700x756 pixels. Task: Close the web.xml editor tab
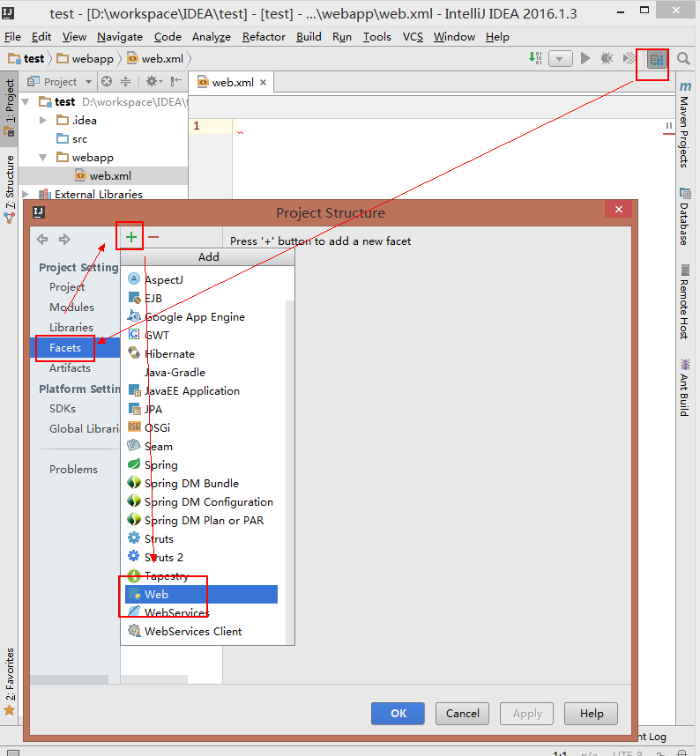click(263, 83)
